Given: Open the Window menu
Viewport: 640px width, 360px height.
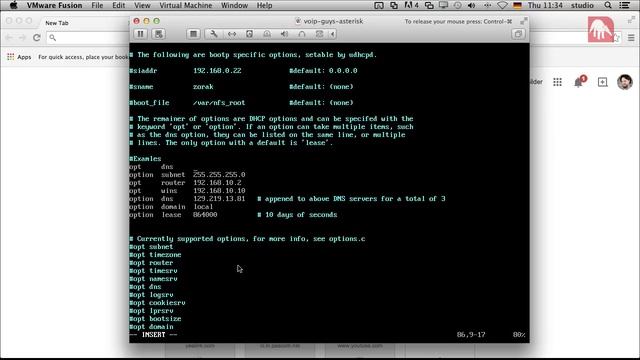Looking at the screenshot, I should [x=234, y=5].
